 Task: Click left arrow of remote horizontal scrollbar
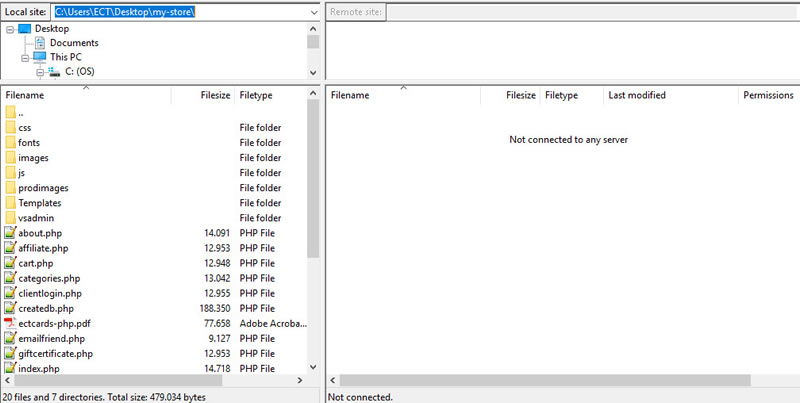tap(333, 381)
